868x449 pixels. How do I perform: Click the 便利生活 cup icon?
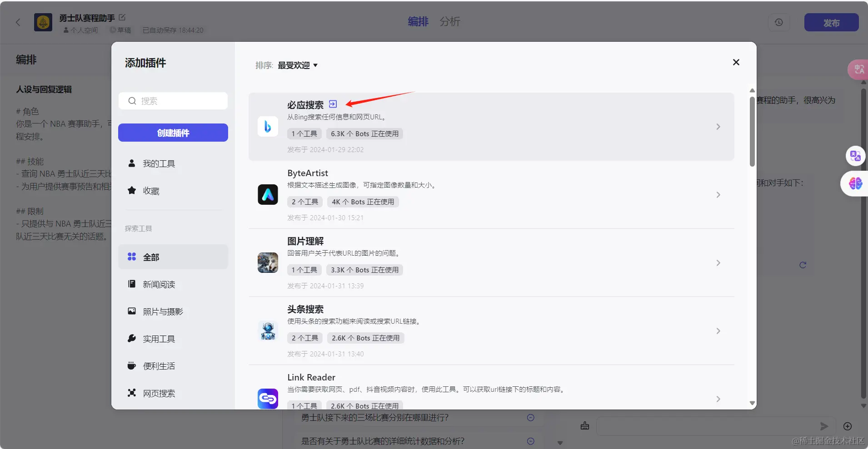[x=132, y=365]
